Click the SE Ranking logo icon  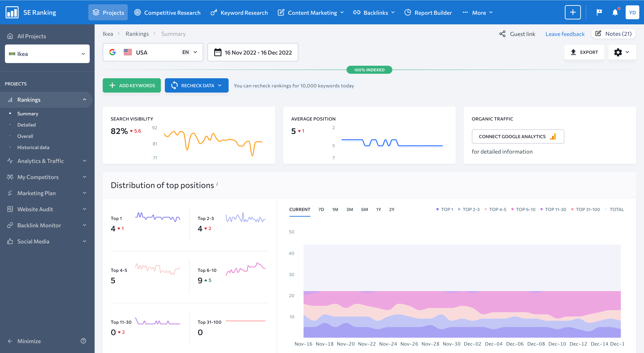(10, 12)
